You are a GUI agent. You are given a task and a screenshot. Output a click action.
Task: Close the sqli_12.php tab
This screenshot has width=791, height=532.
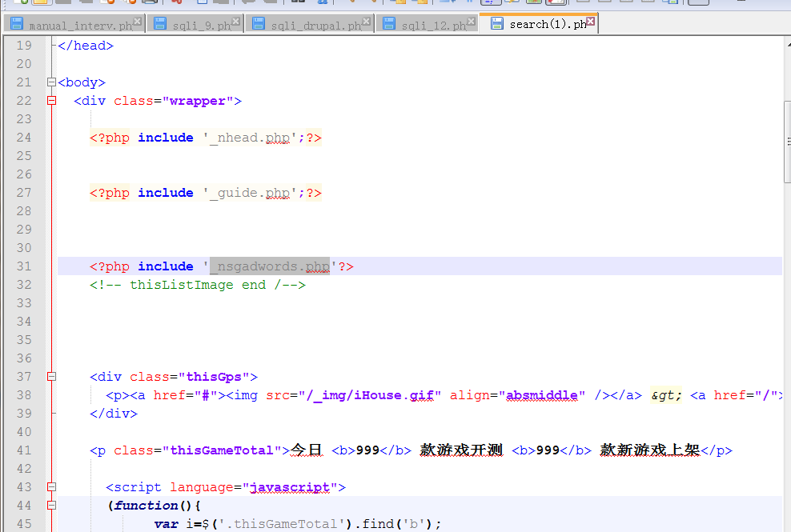click(472, 21)
